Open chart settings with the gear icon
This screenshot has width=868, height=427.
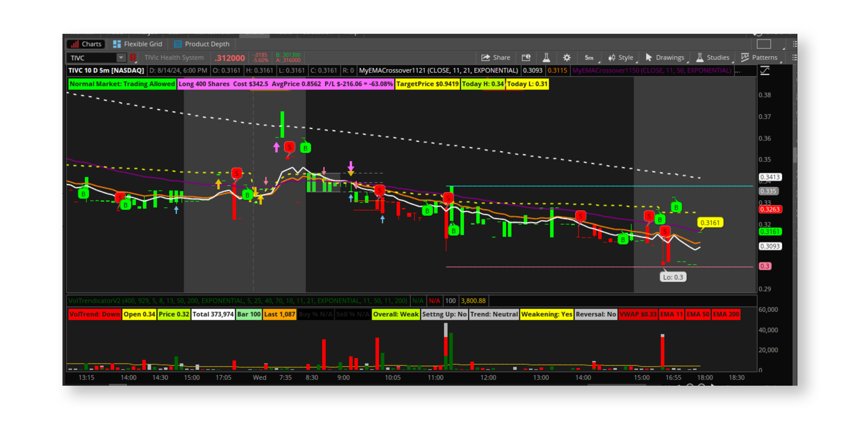pyautogui.click(x=566, y=58)
